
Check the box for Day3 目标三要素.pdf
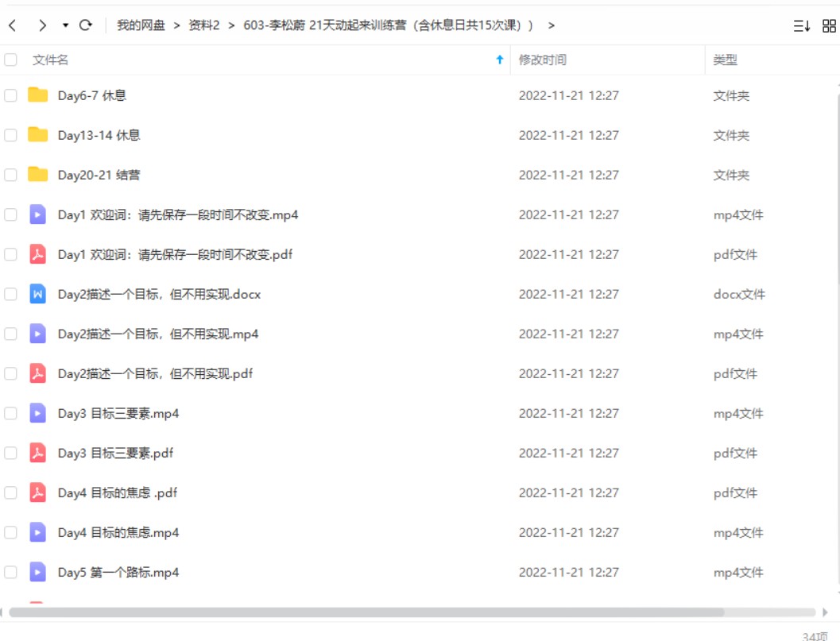(10, 453)
